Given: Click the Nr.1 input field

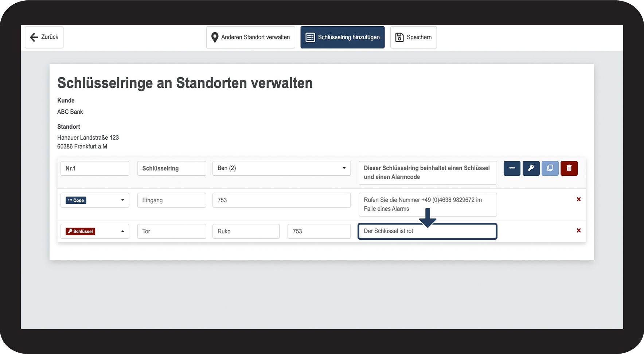Looking at the screenshot, I should pos(95,168).
